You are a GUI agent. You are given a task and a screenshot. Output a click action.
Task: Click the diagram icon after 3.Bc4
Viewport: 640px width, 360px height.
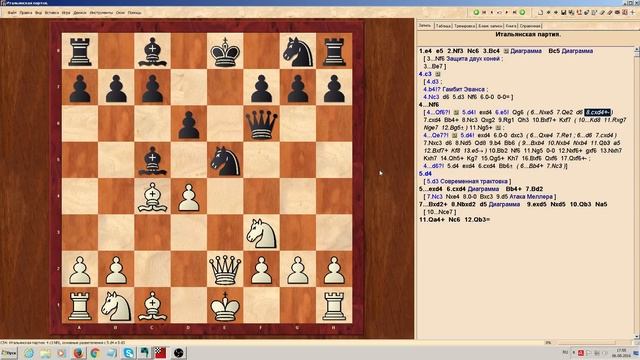[x=506, y=51]
